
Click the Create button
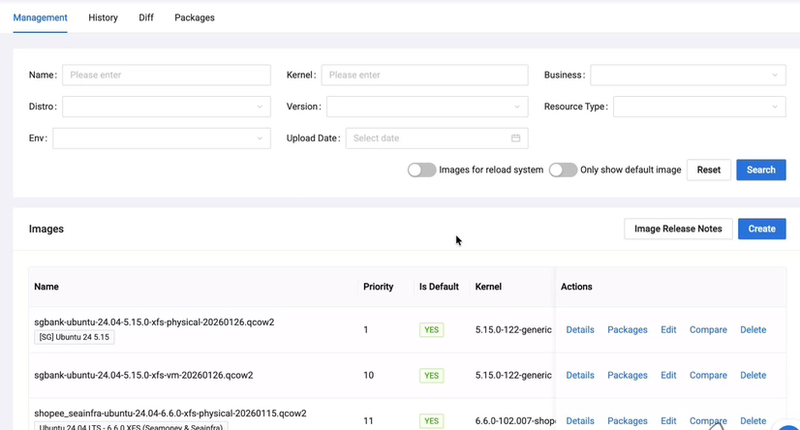(x=762, y=229)
